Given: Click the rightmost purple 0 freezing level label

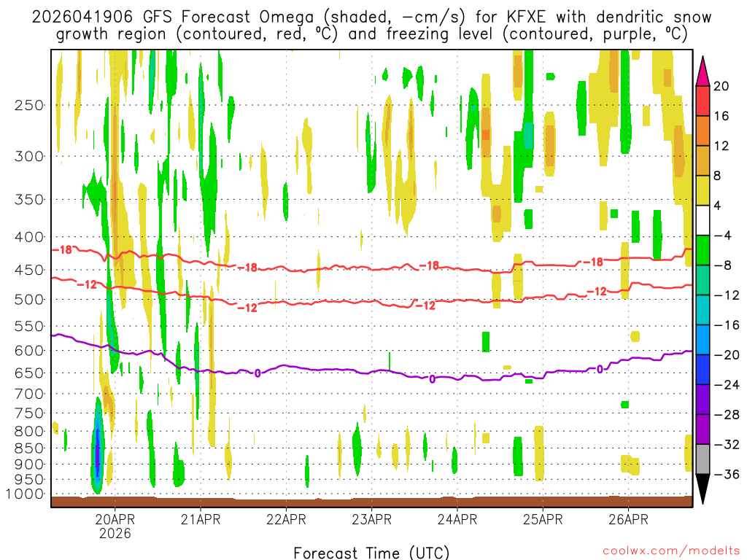Looking at the screenshot, I should pos(600,369).
